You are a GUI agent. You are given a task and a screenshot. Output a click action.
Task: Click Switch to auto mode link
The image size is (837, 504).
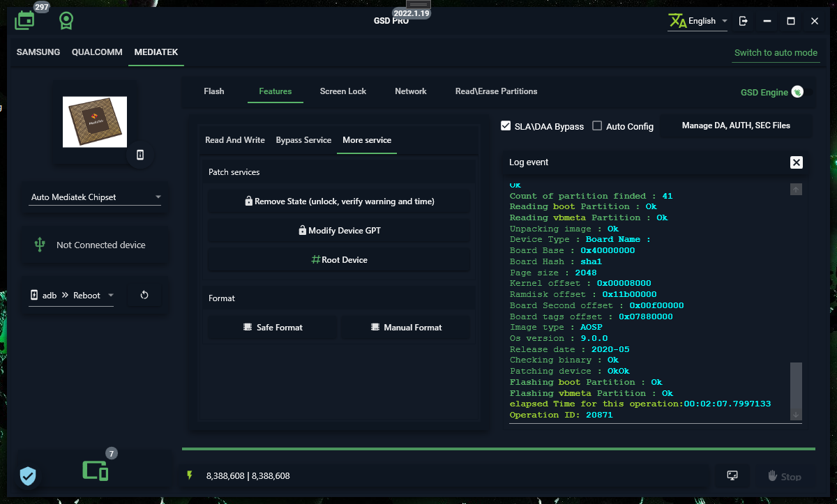[776, 53]
